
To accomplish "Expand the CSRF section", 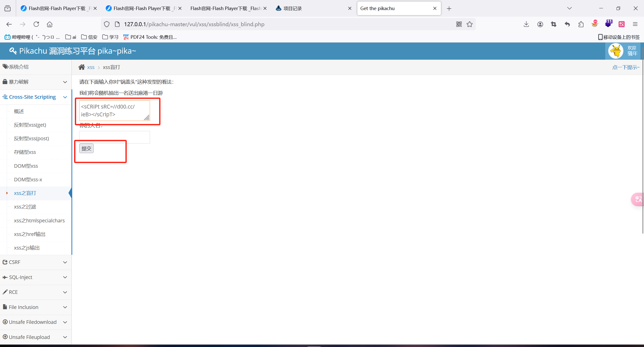I will tap(36, 262).
